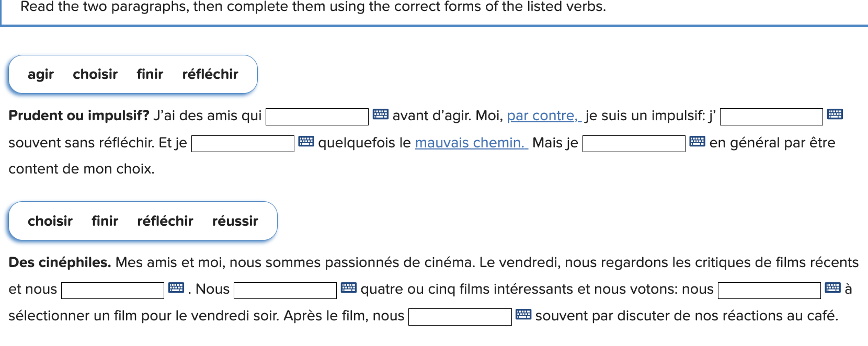Image resolution: width=868 pixels, height=346 pixels.
Task: Click keyboard icon after 'et nous' blank
Action: (x=176, y=288)
